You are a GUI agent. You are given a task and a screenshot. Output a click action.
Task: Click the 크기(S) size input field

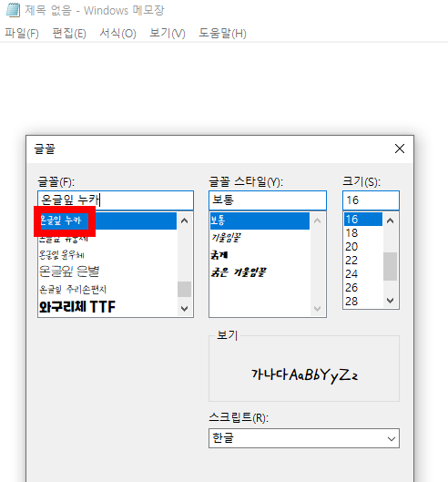[x=371, y=200]
